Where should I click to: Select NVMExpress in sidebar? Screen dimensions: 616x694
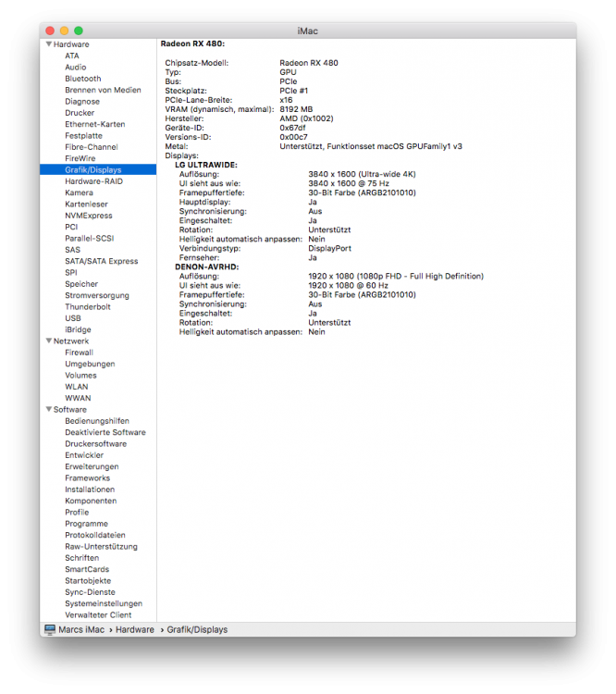tap(89, 216)
